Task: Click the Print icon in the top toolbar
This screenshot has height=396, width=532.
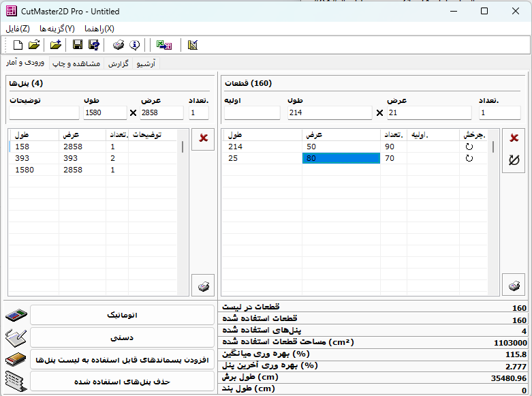Action: pyautogui.click(x=119, y=45)
